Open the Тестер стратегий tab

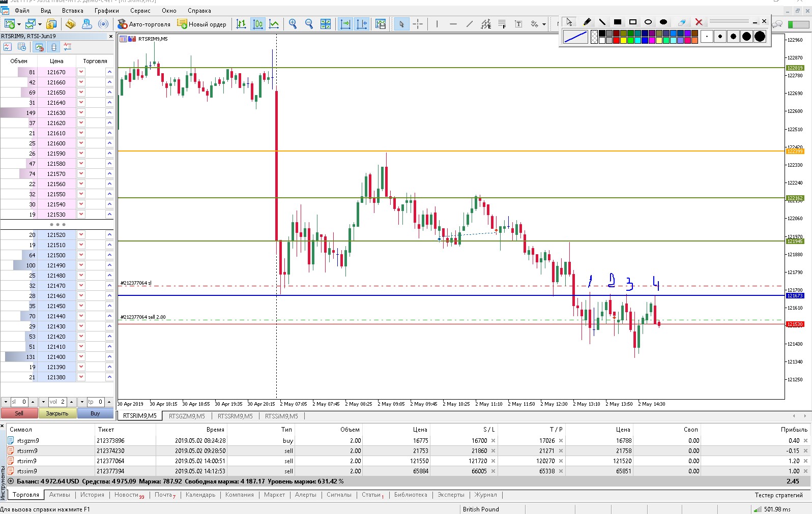778,495
